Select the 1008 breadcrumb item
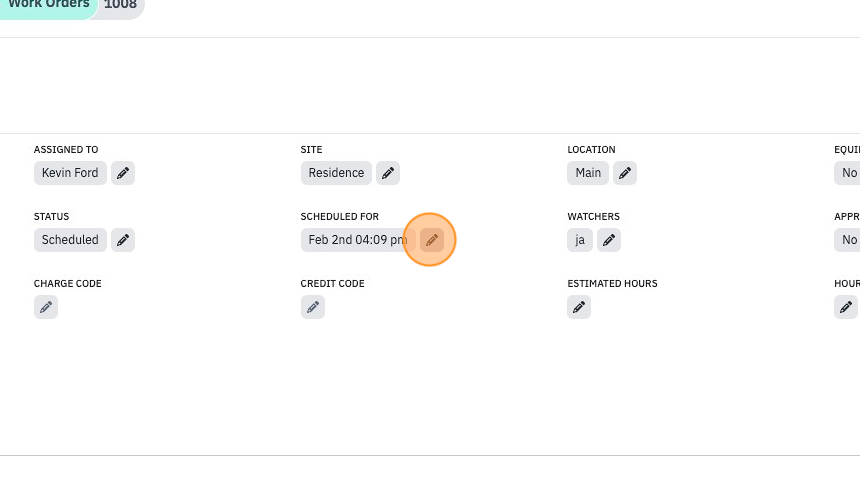The height and width of the screenshot is (481, 860). pos(120,5)
